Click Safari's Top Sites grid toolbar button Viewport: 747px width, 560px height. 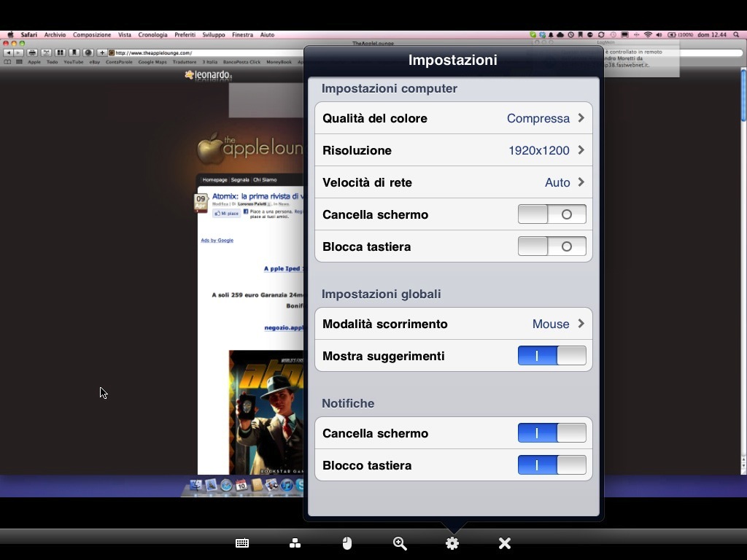[60, 52]
